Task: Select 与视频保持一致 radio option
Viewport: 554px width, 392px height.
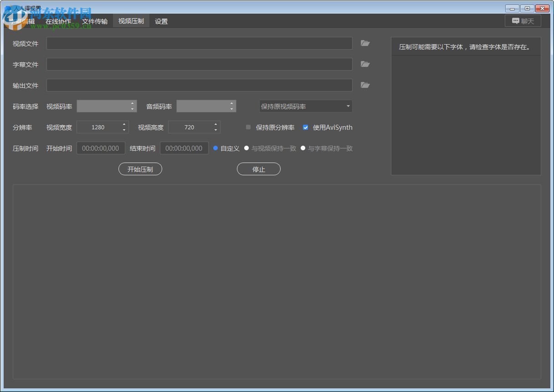Action: coord(246,148)
